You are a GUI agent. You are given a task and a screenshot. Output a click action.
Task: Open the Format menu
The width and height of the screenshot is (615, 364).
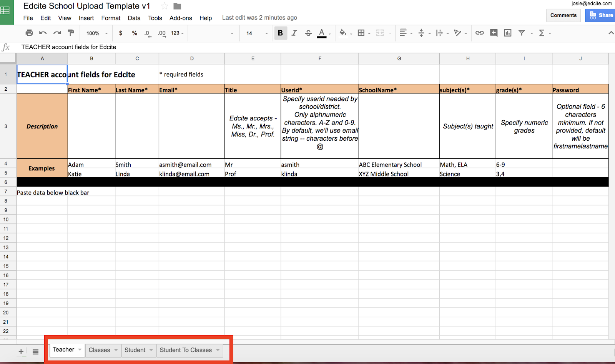tap(111, 18)
